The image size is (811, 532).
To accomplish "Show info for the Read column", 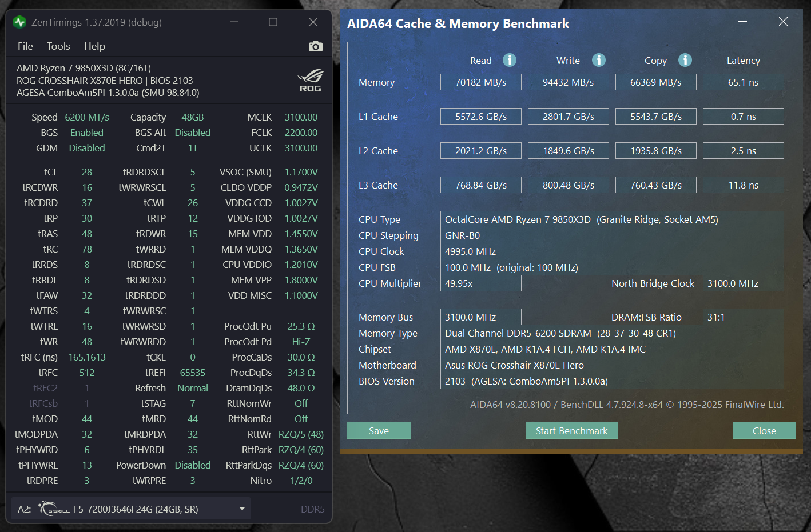I will (510, 60).
